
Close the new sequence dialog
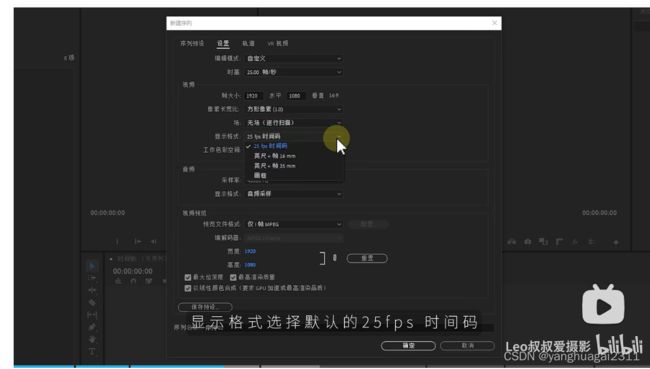pyautogui.click(x=495, y=23)
